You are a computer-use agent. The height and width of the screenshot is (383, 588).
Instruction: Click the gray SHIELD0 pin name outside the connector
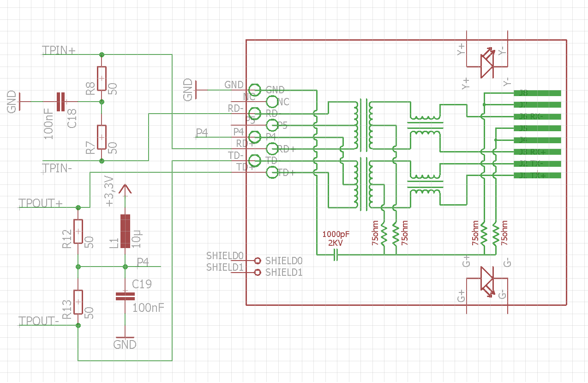(x=225, y=255)
